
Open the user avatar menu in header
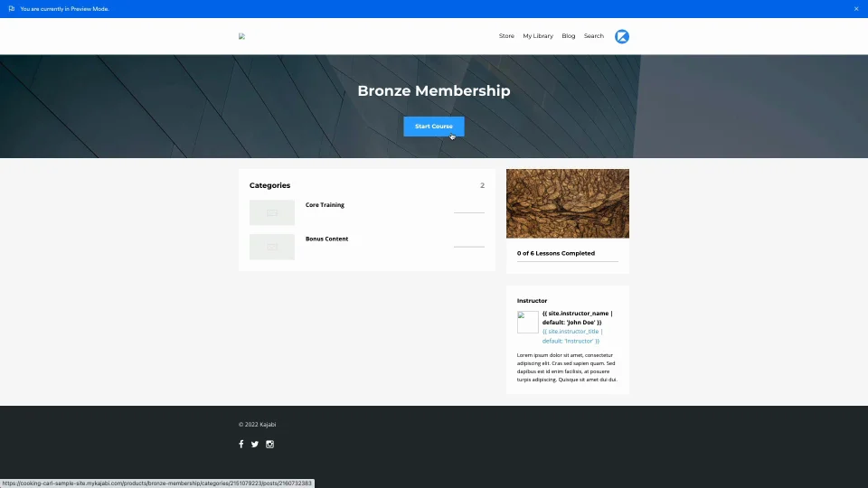pyautogui.click(x=622, y=36)
